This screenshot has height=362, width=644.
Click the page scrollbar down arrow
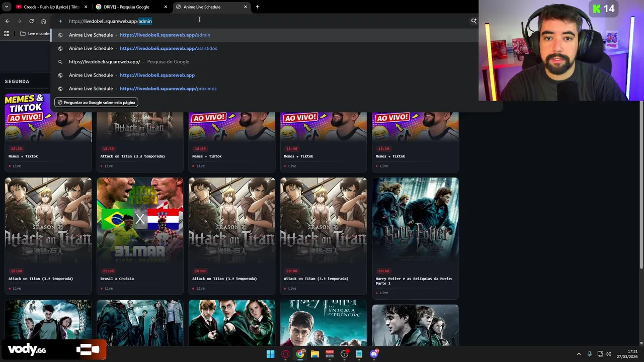click(641, 342)
